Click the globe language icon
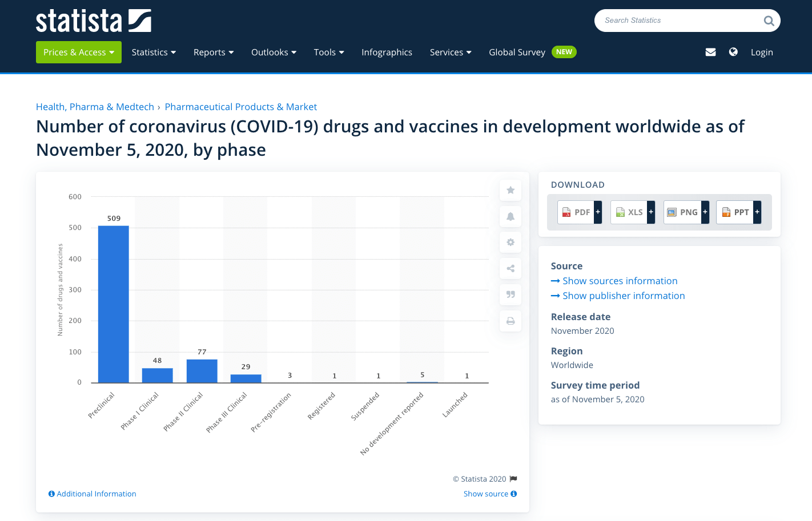This screenshot has width=812, height=521. (733, 52)
